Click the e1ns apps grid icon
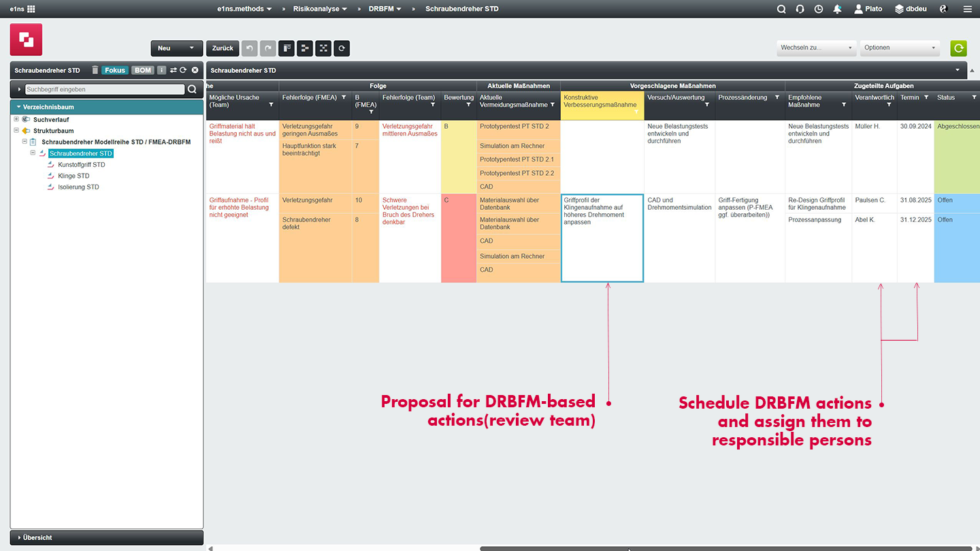 click(x=31, y=9)
